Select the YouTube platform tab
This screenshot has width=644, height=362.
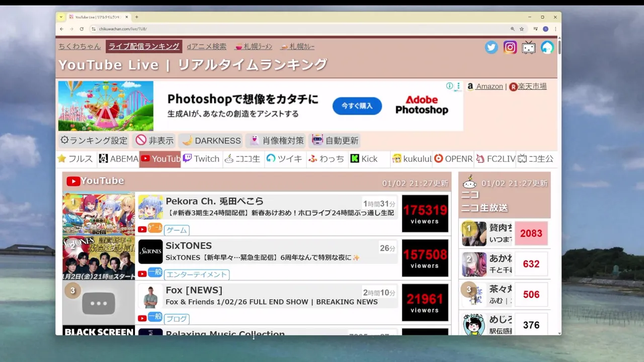point(160,159)
